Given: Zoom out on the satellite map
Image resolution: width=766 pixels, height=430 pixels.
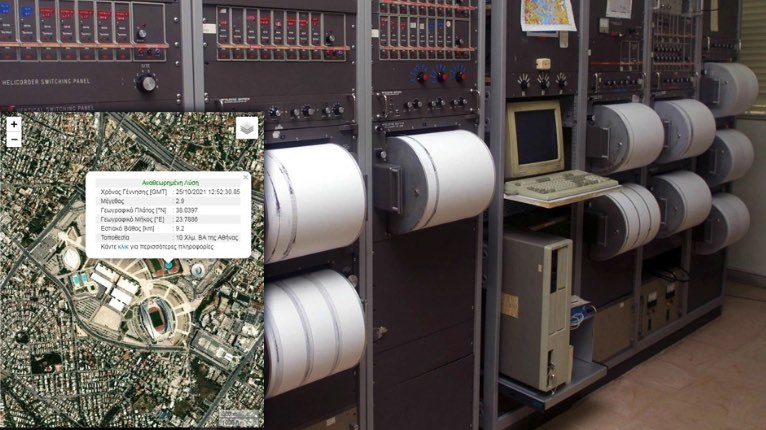Looking at the screenshot, I should (14, 140).
